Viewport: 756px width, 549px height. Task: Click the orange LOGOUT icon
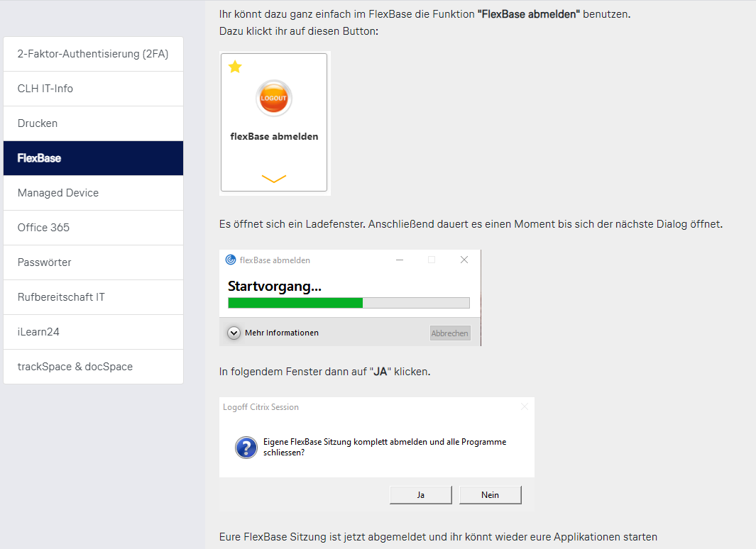pyautogui.click(x=273, y=98)
